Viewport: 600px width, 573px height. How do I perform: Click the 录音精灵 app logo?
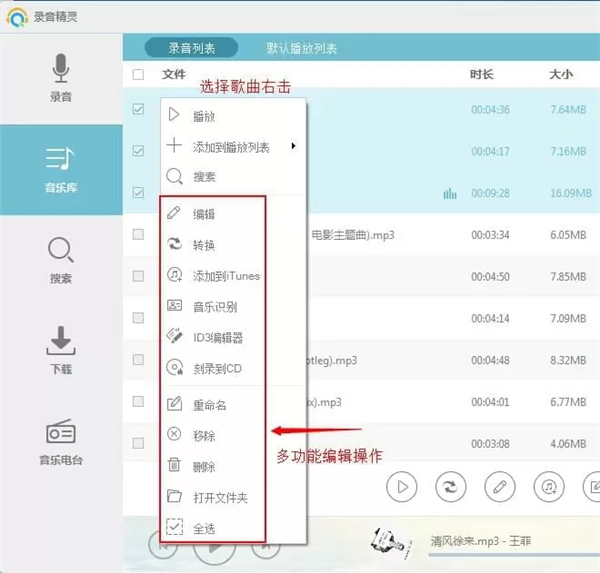click(x=17, y=17)
